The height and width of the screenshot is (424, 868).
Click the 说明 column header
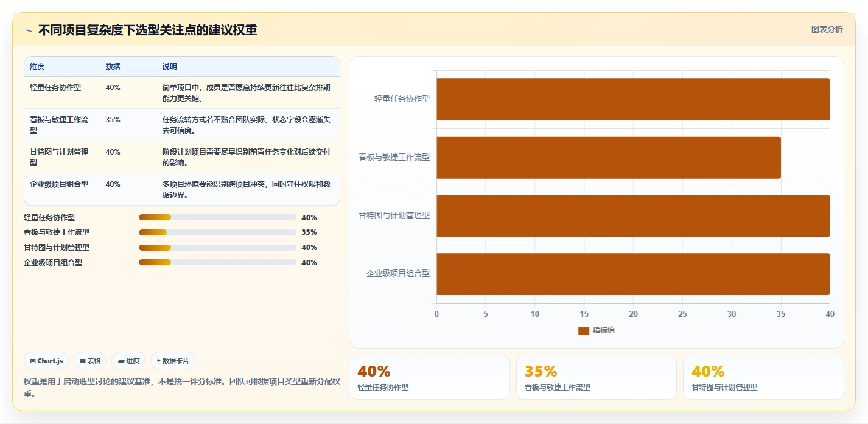(170, 67)
